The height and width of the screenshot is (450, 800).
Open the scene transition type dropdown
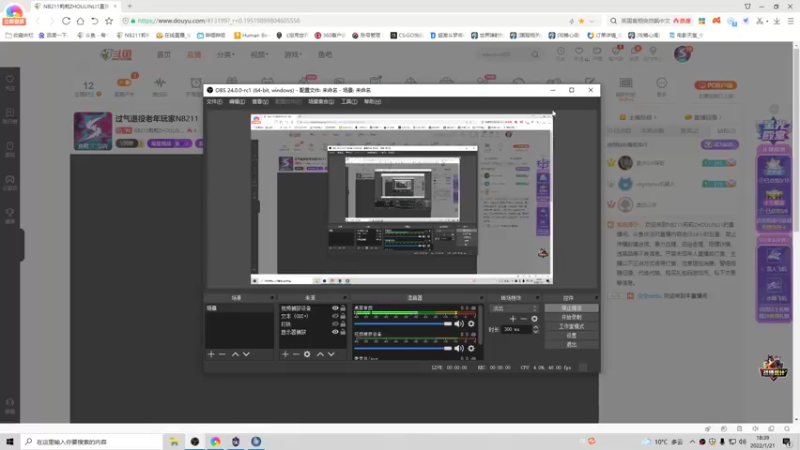click(x=514, y=309)
